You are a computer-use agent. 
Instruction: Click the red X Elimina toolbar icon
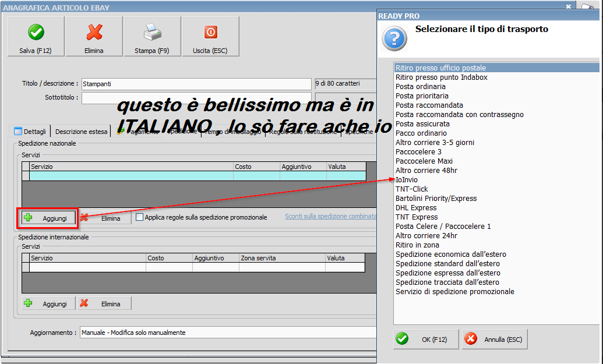tap(94, 32)
